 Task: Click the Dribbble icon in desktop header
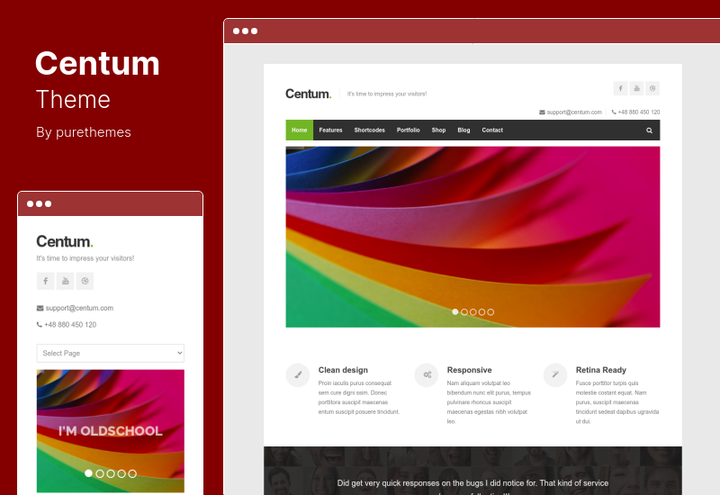pos(652,88)
